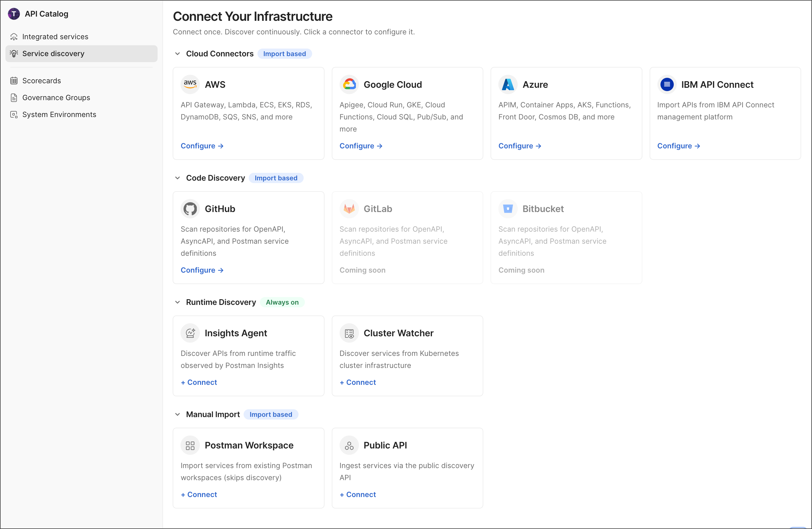Viewport: 812px width, 529px height.
Task: Click the Azure logo icon
Action: pyautogui.click(x=508, y=84)
